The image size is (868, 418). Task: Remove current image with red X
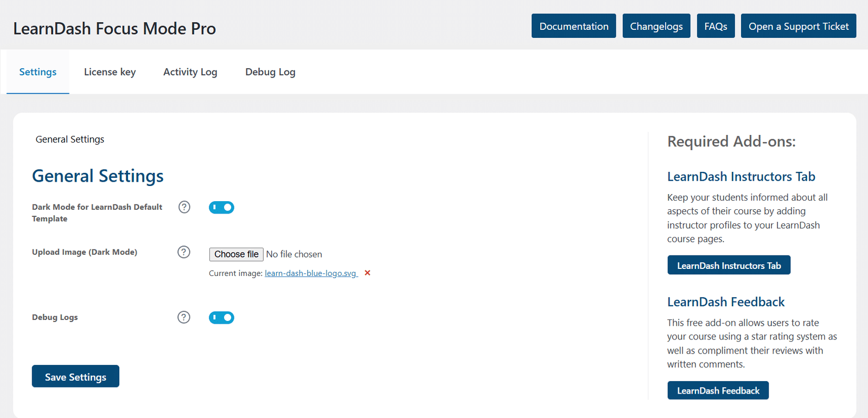pyautogui.click(x=367, y=273)
